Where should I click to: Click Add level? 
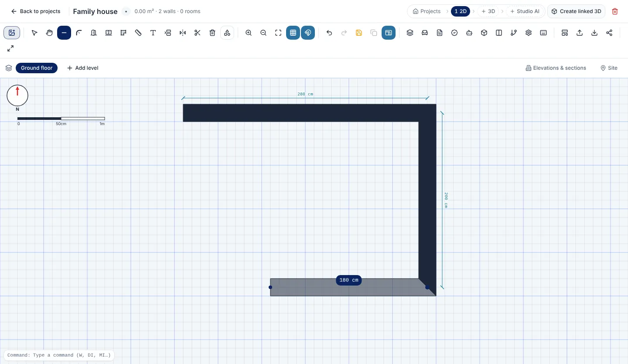click(82, 68)
